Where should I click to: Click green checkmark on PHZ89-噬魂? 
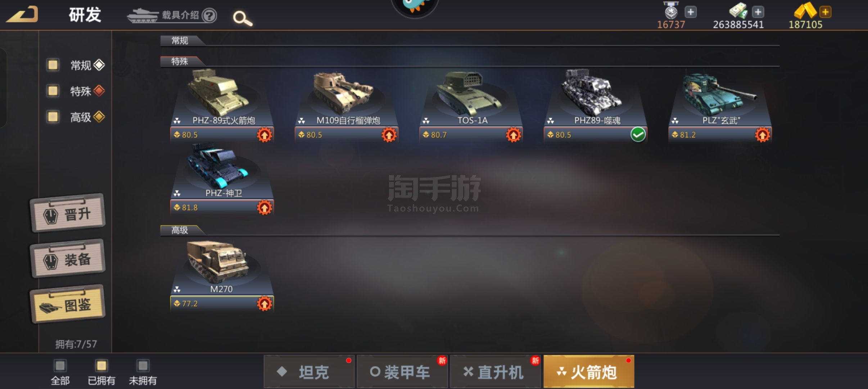638,135
